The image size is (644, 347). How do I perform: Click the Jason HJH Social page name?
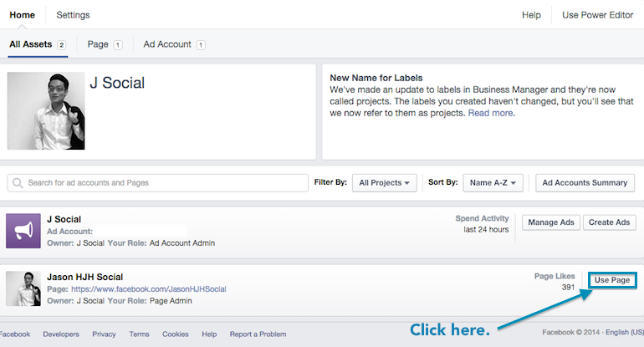tap(85, 278)
